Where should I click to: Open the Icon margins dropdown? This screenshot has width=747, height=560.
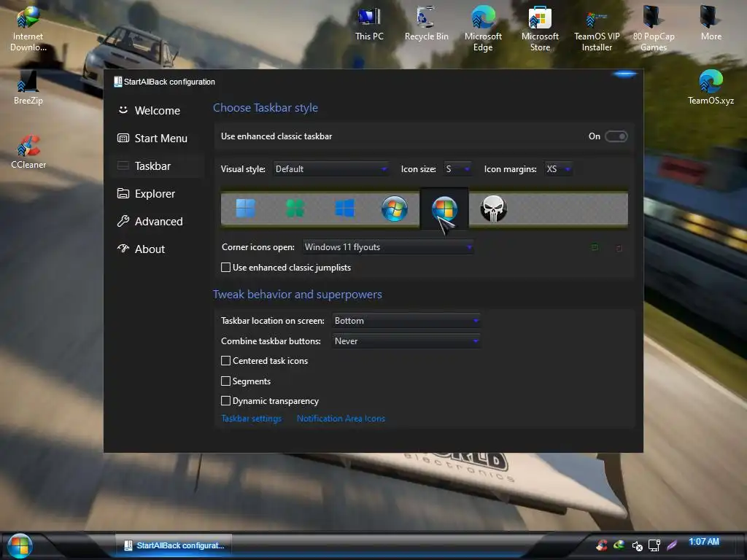point(558,169)
